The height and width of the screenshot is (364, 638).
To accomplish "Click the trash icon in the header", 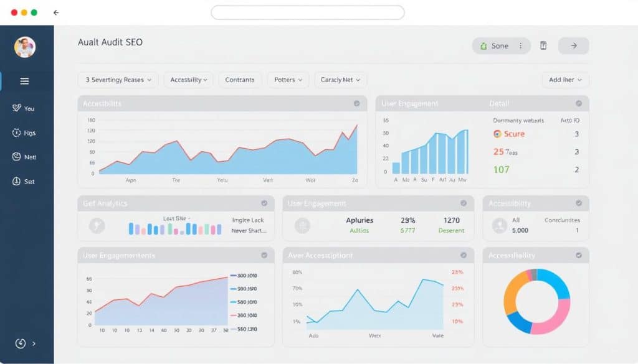I will coord(543,45).
